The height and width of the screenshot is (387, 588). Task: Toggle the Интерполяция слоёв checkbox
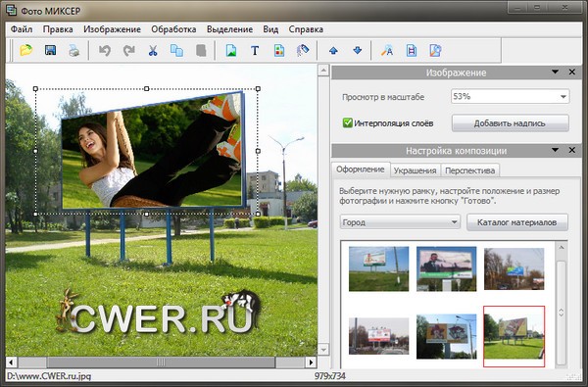[x=347, y=122]
